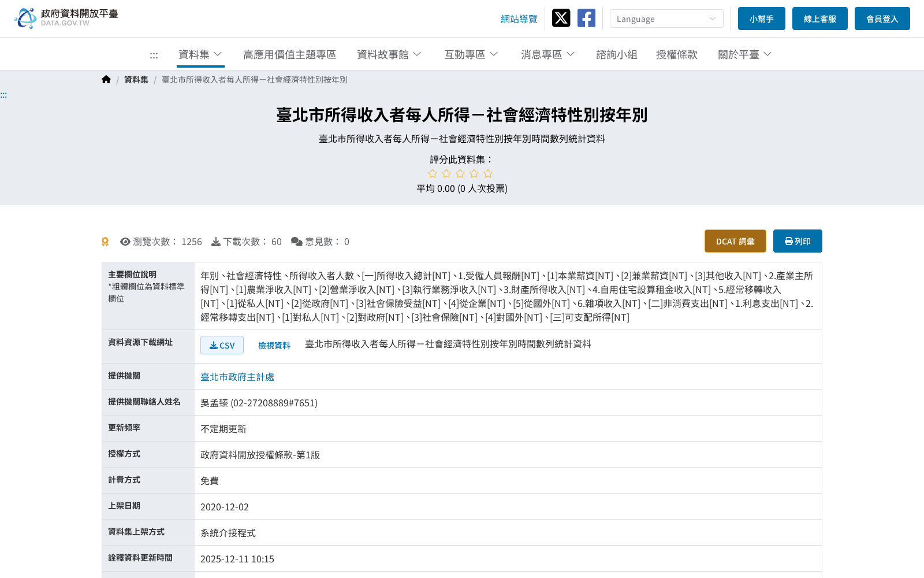Click the value 不定期更新
This screenshot has height=578, width=924.
click(x=223, y=429)
